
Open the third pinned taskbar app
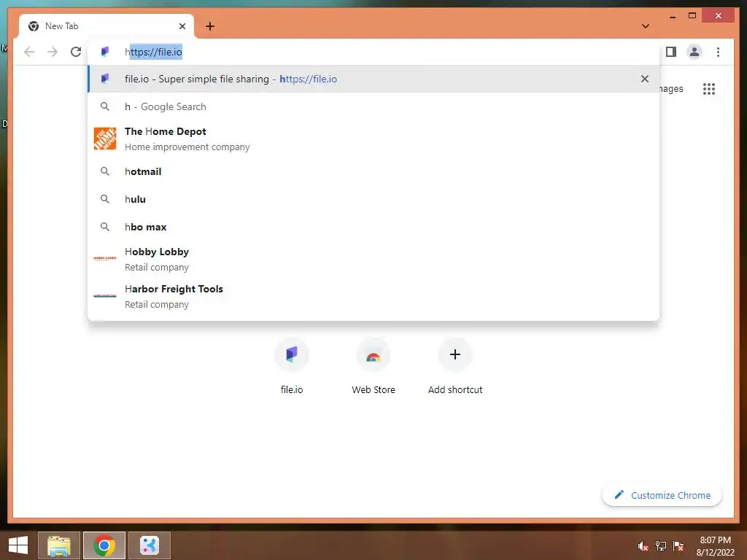coord(149,545)
